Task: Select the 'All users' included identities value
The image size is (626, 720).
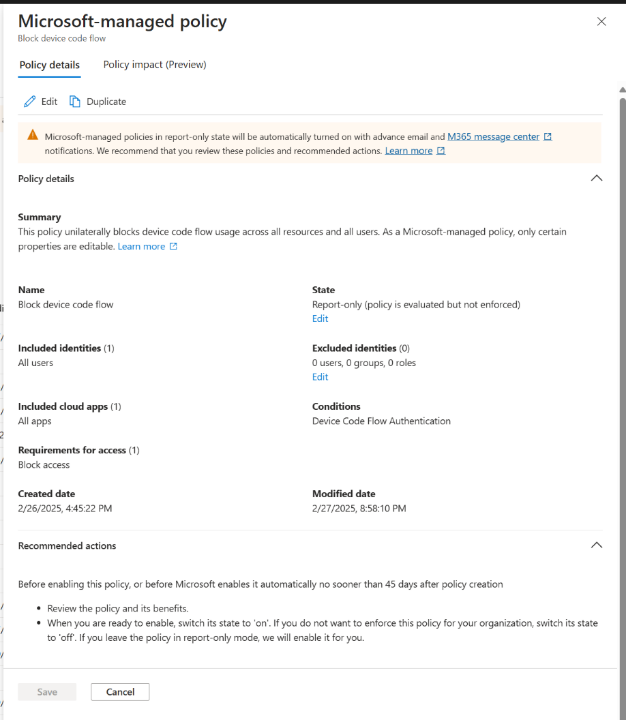Action: (x=35, y=363)
